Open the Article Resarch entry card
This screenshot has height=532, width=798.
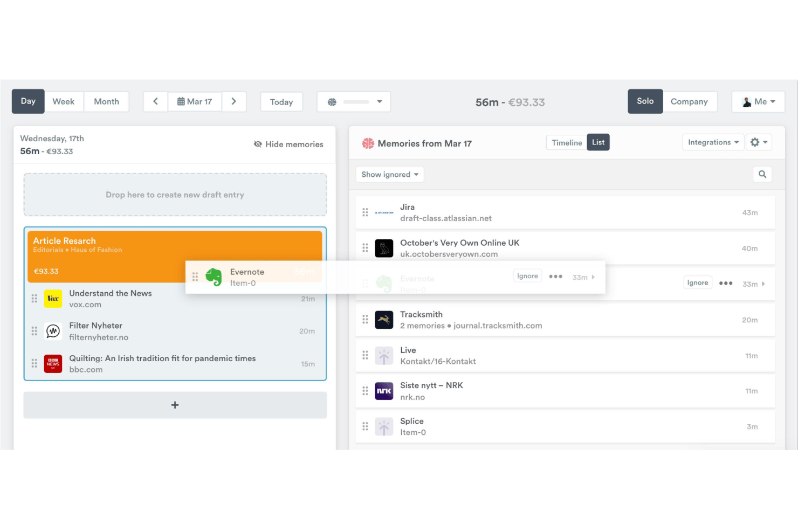point(175,257)
